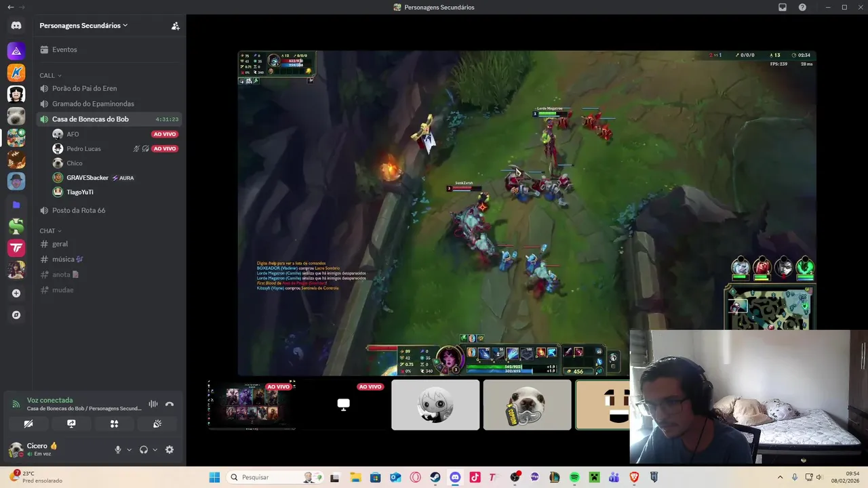Join Gramado do Epaminondas voice channel
The image size is (868, 488).
pos(109,104)
